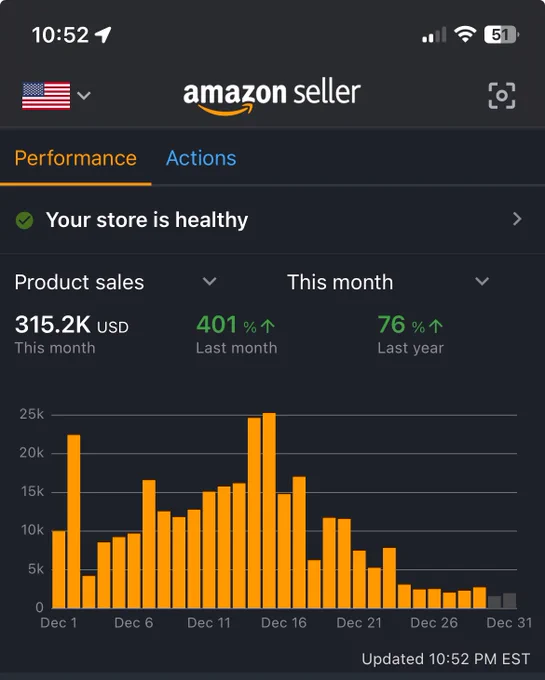Tap the Wi-Fi status icon
The width and height of the screenshot is (545, 680).
coord(465,34)
